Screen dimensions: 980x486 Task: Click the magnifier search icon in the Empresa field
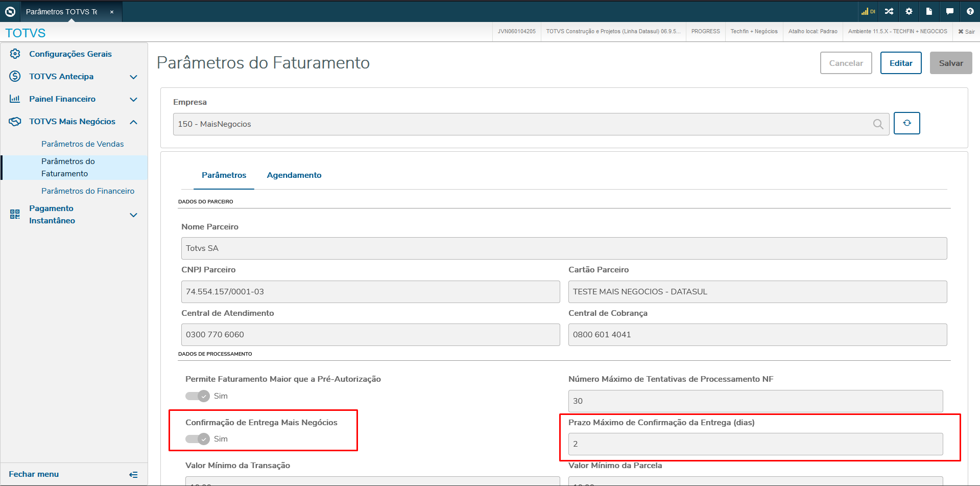click(878, 124)
